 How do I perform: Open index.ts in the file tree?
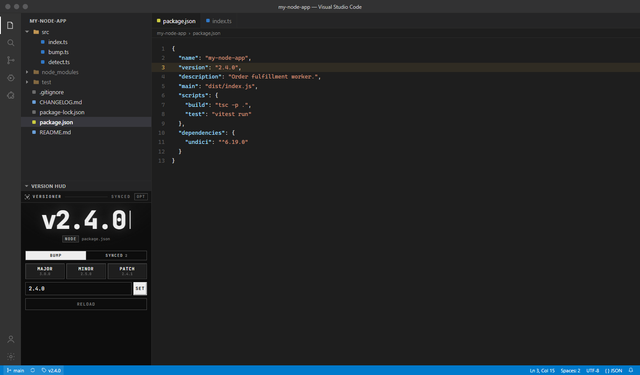[x=58, y=42]
